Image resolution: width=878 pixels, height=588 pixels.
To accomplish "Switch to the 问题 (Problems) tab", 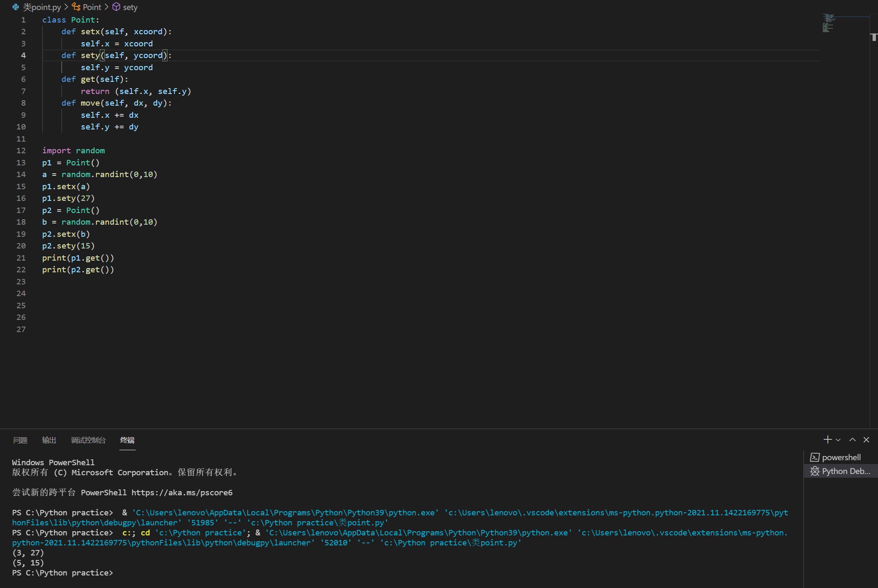I will (20, 440).
